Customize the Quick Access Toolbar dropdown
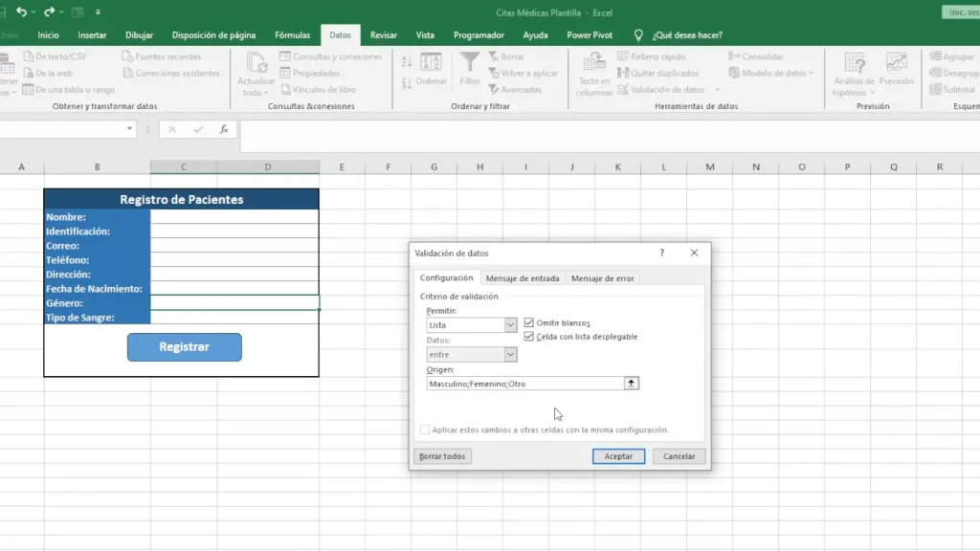 click(98, 11)
